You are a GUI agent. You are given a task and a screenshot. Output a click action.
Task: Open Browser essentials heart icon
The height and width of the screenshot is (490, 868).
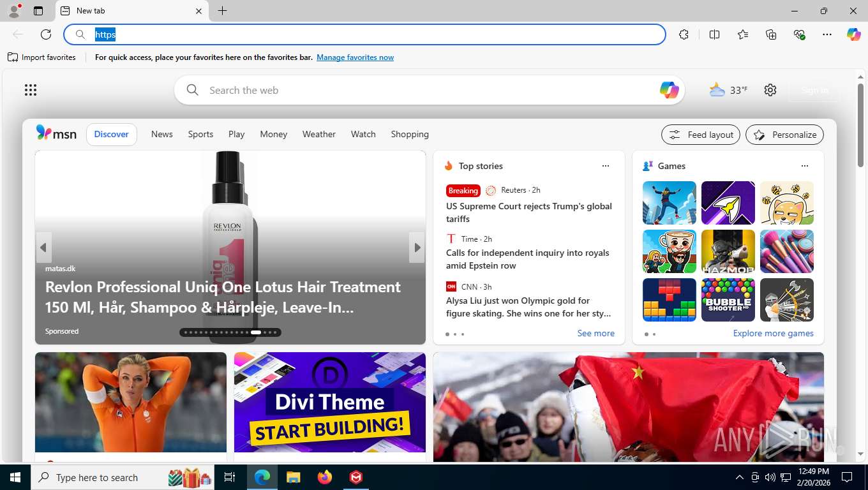(x=799, y=34)
